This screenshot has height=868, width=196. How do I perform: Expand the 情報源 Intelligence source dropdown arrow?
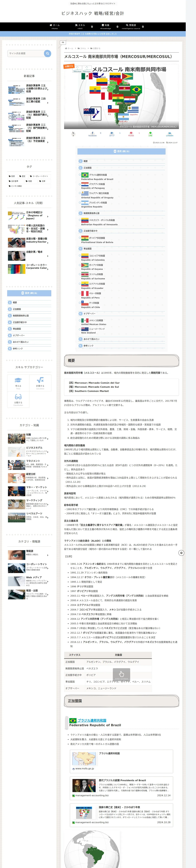coord(143,27)
